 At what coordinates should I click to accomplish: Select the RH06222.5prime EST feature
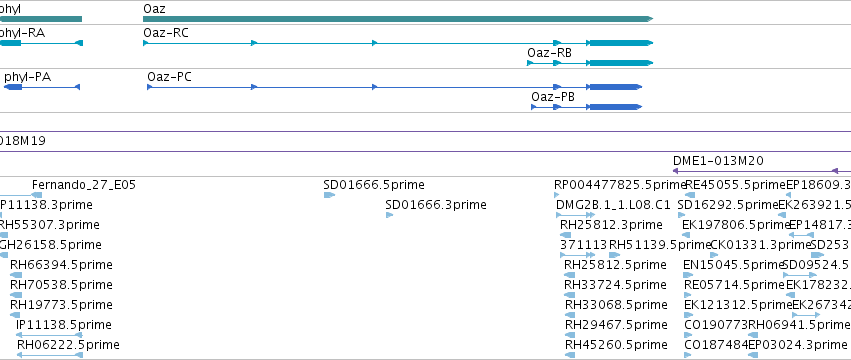(x=50, y=355)
